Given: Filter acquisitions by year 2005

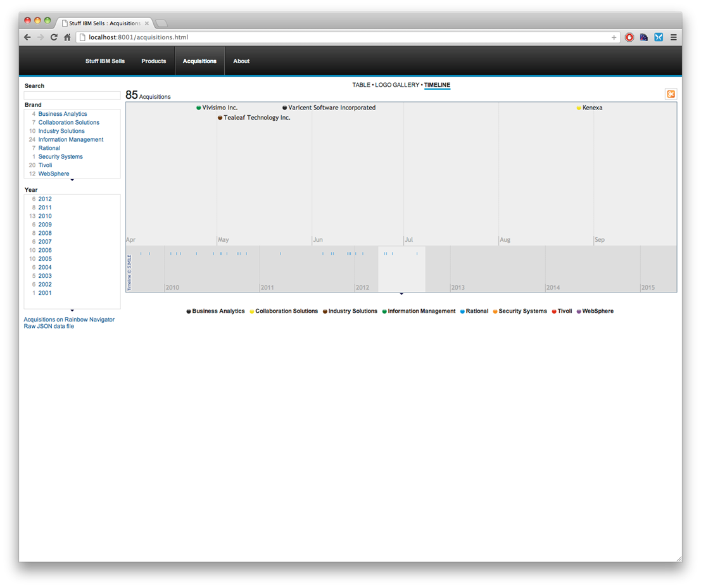Looking at the screenshot, I should 45,259.
